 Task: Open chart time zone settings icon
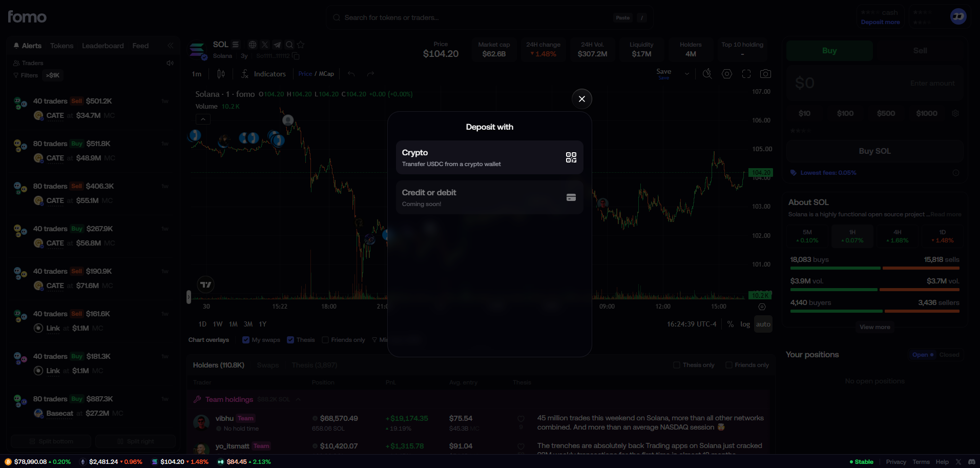pyautogui.click(x=762, y=307)
